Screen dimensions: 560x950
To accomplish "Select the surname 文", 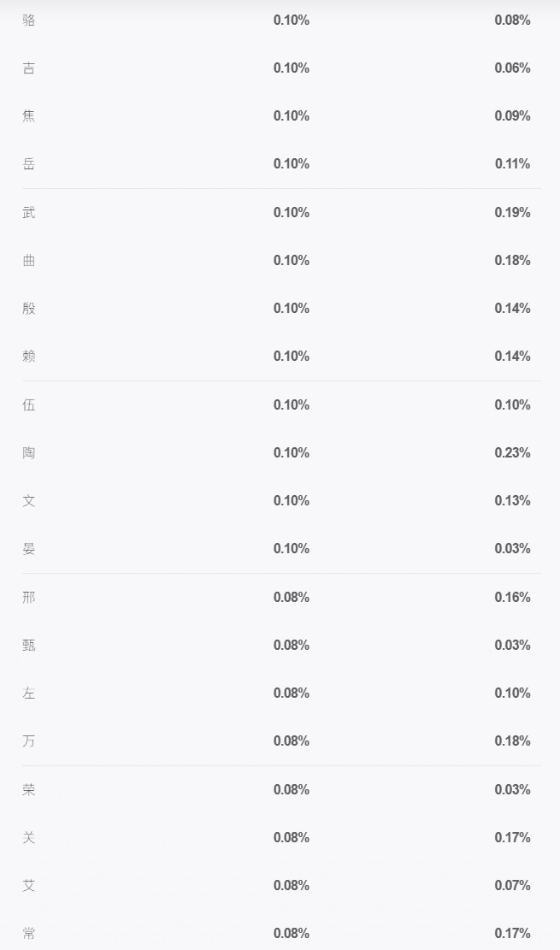I will click(x=29, y=500).
